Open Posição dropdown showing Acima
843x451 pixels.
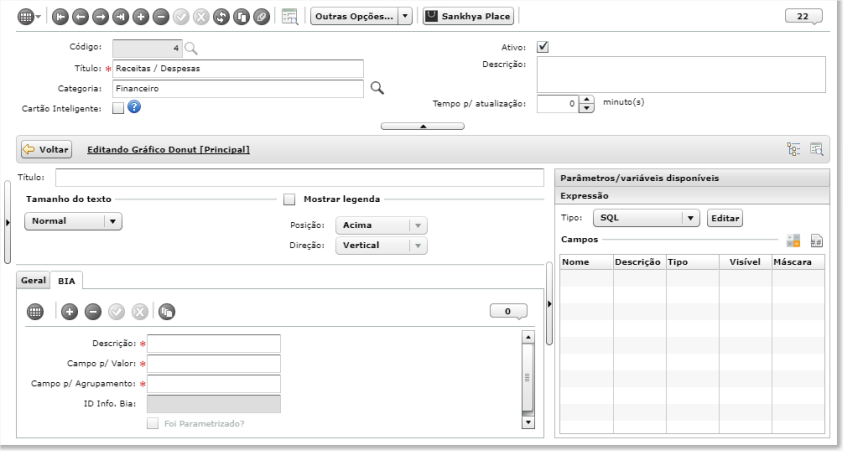pyautogui.click(x=381, y=225)
